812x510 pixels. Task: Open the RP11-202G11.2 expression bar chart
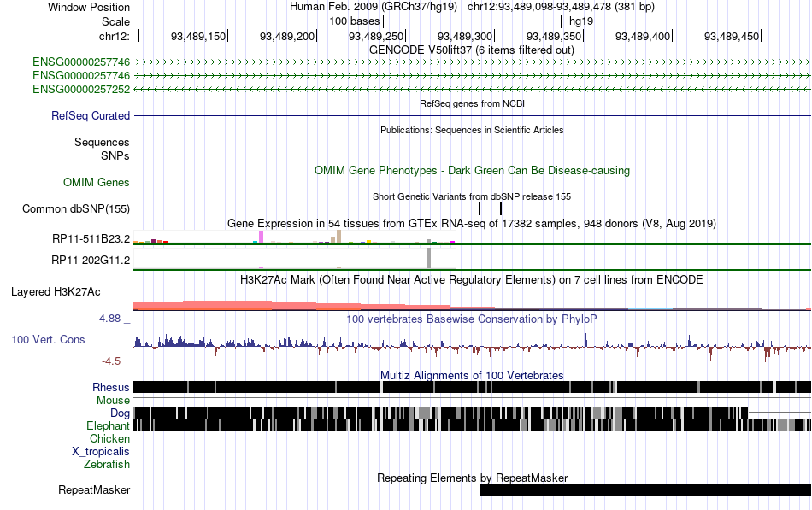tap(294, 258)
